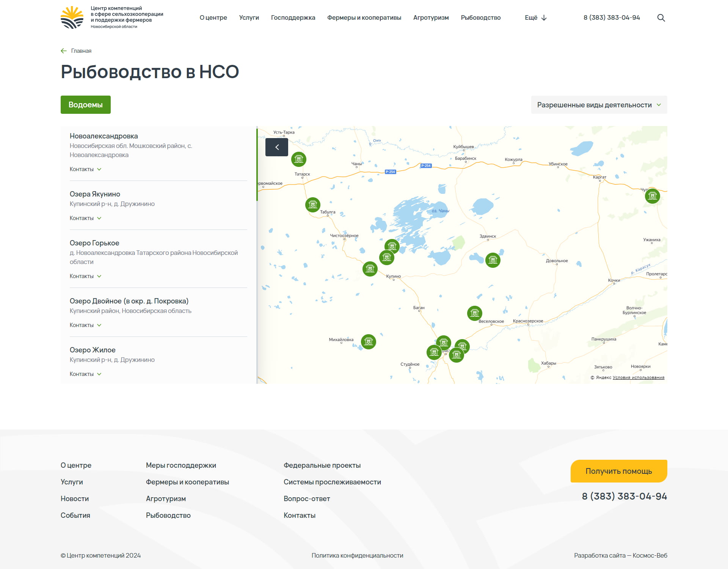Viewport: 728px width, 569px height.
Task: Click the farm marker near Табулга
Action: pos(313,205)
